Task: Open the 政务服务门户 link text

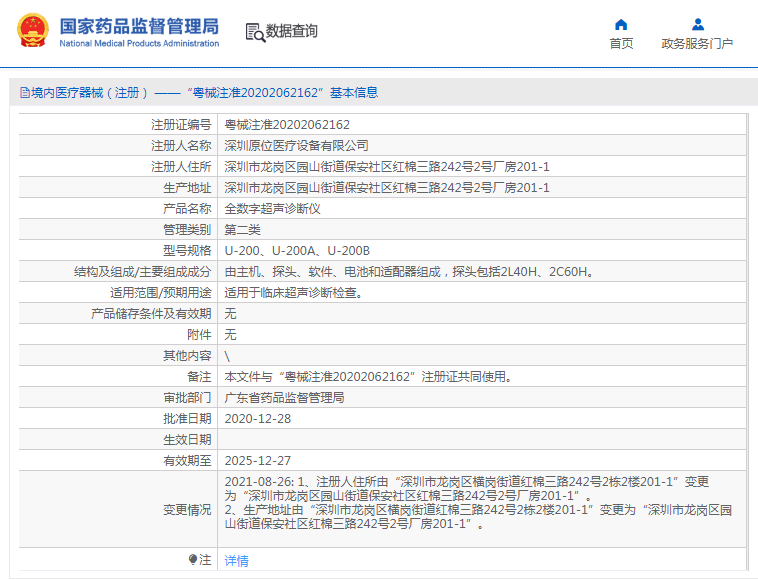Action: (697, 44)
